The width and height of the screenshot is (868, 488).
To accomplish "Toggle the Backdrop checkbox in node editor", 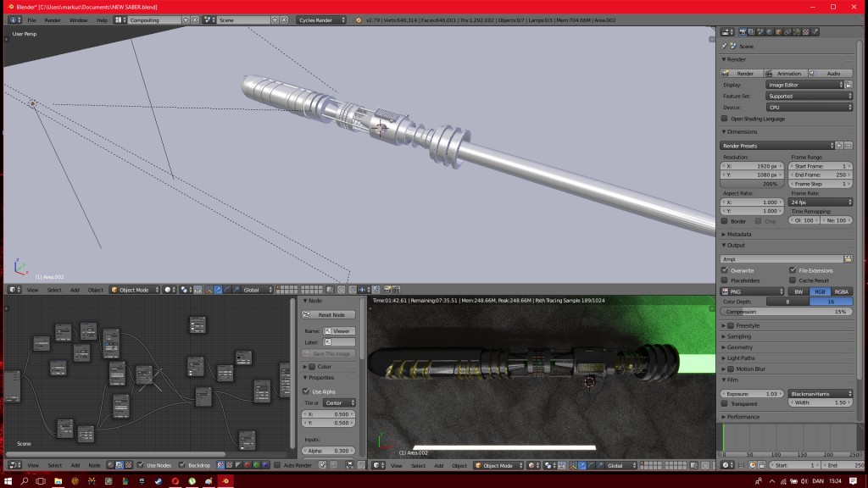I will (181, 464).
